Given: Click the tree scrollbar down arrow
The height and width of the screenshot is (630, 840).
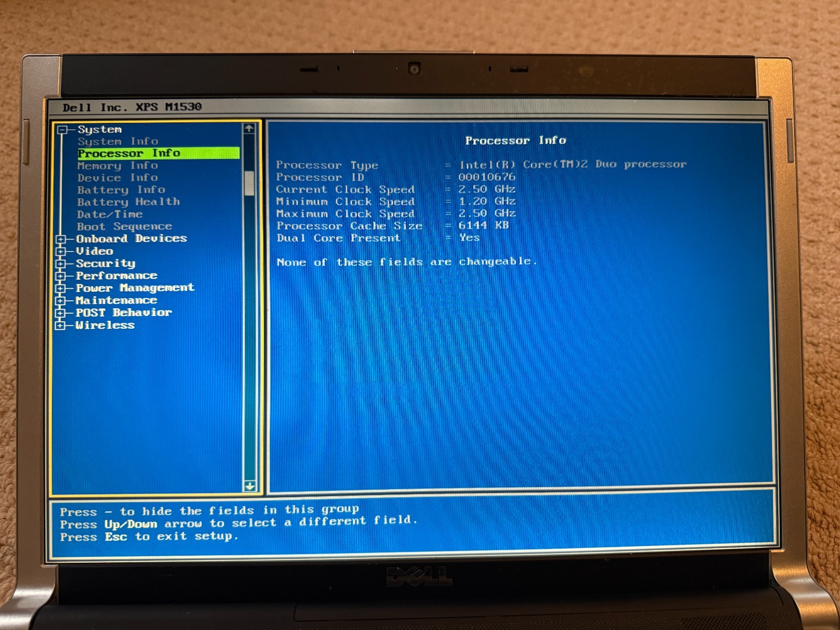Looking at the screenshot, I should point(250,486).
